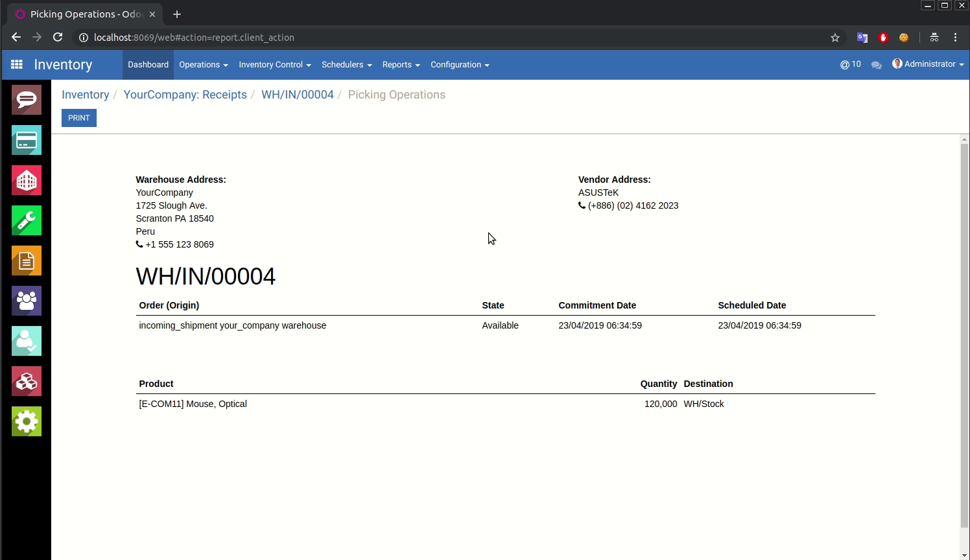The image size is (970, 560).
Task: Navigate to WH/IN/00004 breadcrumb link
Action: pyautogui.click(x=297, y=95)
